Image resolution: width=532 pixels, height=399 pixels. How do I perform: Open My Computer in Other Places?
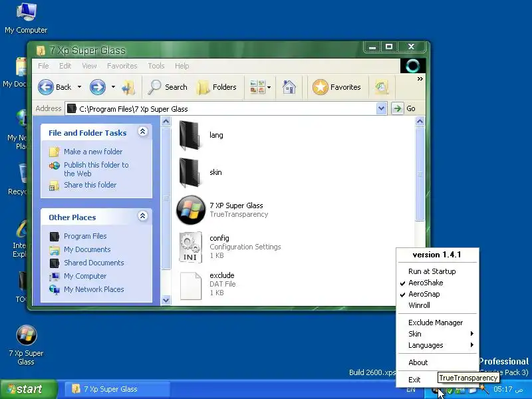85,276
